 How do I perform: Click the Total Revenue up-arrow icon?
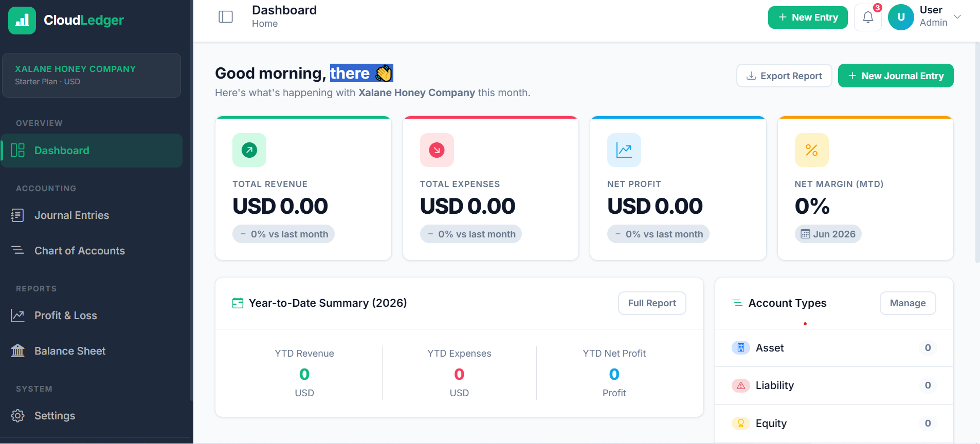249,150
